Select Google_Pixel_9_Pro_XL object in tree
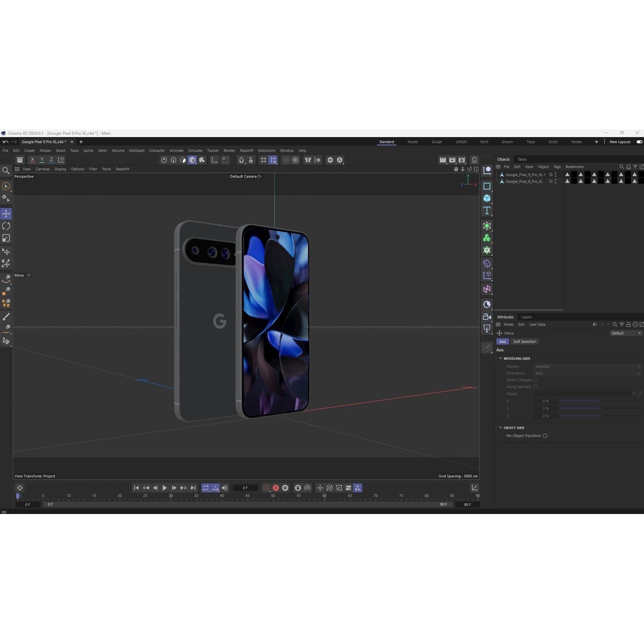Viewport: 644px width, 644px height. tap(524, 181)
